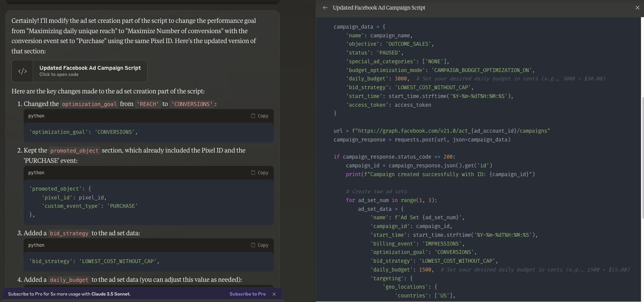Click the inline daily_budget code tag
This screenshot has width=644, height=302.
tap(69, 280)
